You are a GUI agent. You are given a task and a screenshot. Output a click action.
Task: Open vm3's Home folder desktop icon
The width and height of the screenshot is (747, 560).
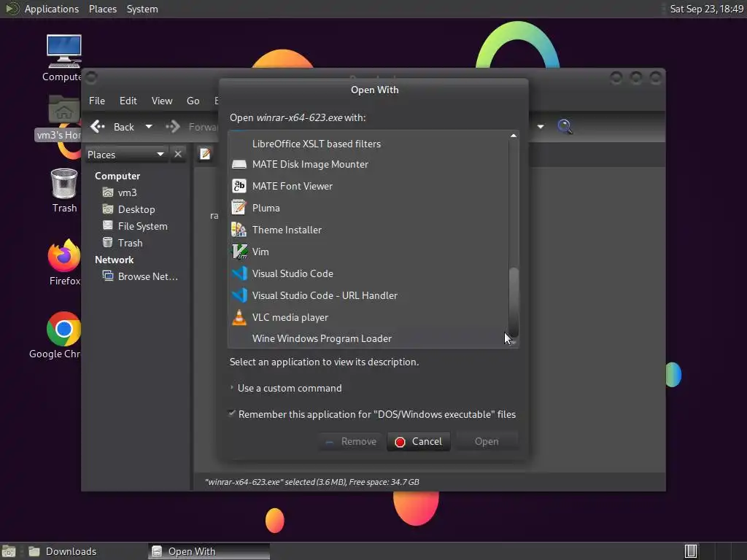[64, 110]
